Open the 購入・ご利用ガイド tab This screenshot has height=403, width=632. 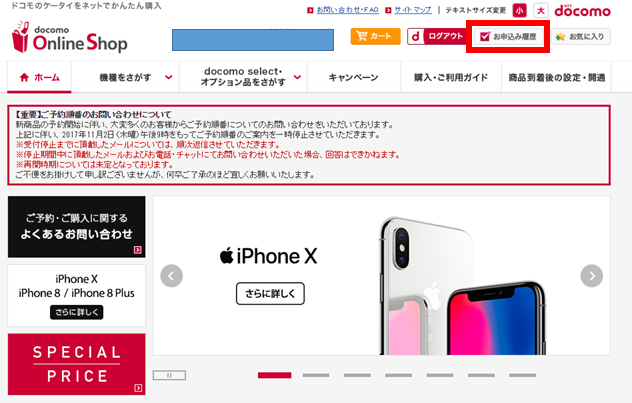tap(451, 77)
